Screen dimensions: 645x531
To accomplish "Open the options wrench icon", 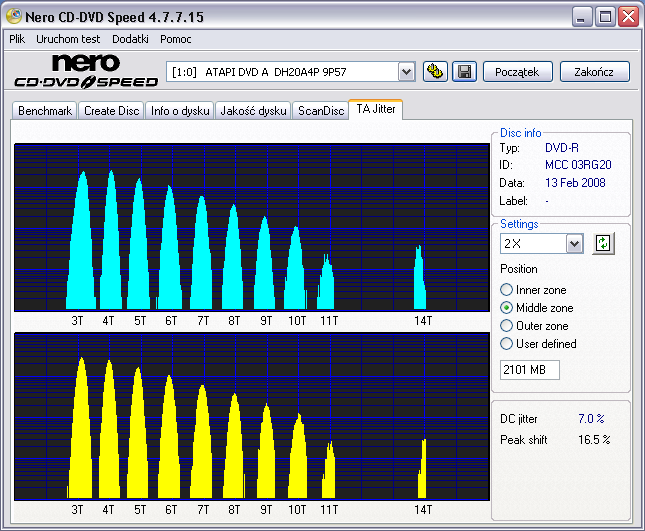I will point(435,72).
